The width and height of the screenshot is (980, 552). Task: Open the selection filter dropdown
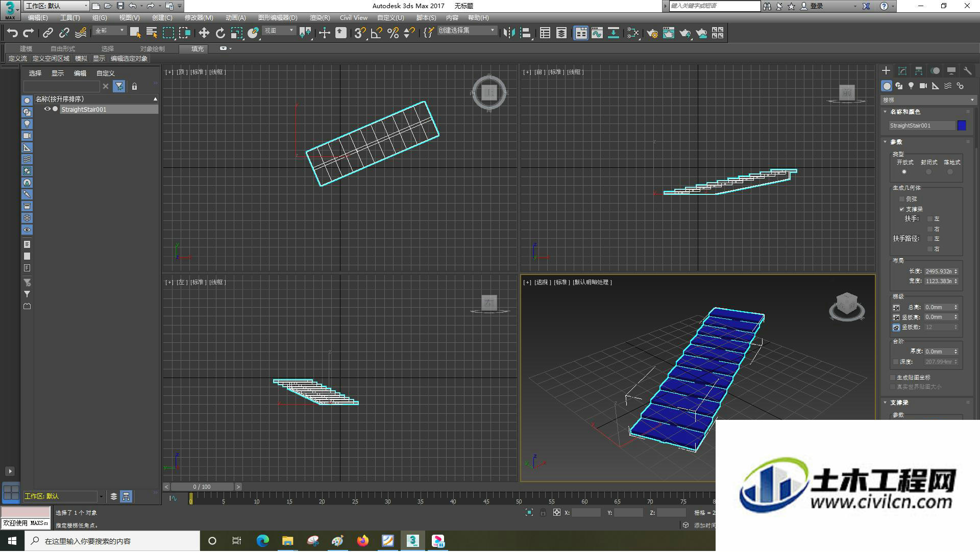coord(110,31)
